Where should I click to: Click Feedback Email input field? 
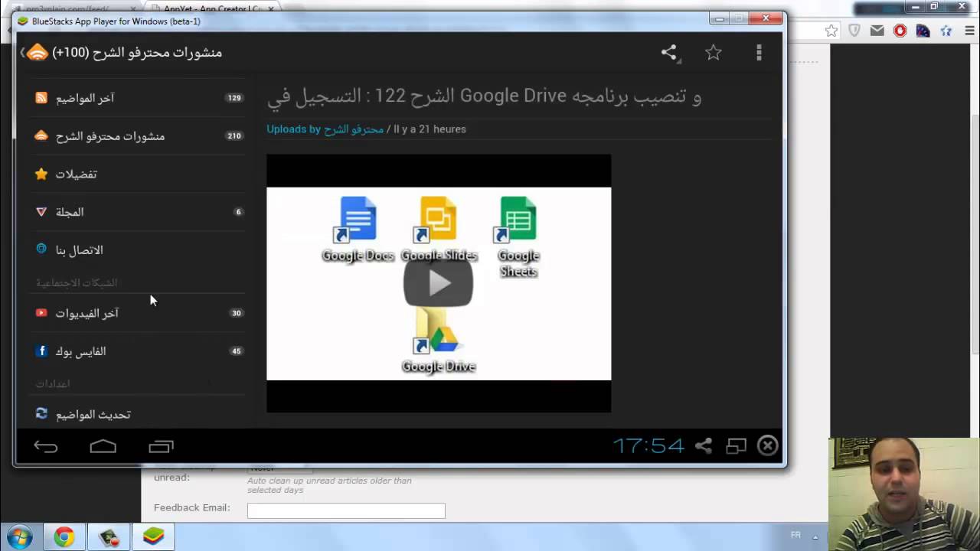[x=346, y=510]
